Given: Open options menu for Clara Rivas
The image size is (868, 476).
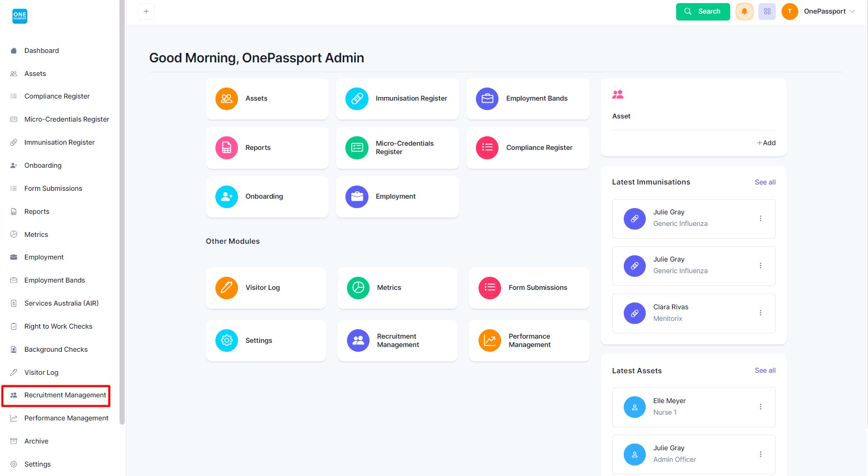Looking at the screenshot, I should [x=761, y=313].
